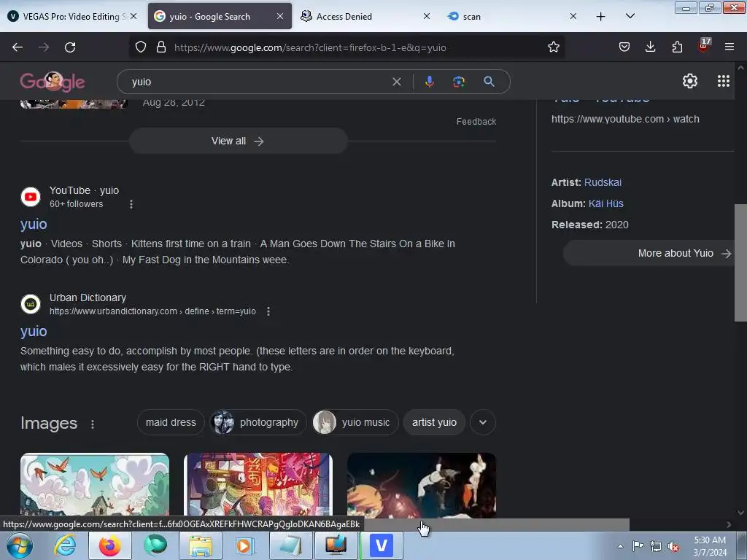Search by image with Lens
Image resolution: width=747 pixels, height=560 pixels.
(458, 82)
